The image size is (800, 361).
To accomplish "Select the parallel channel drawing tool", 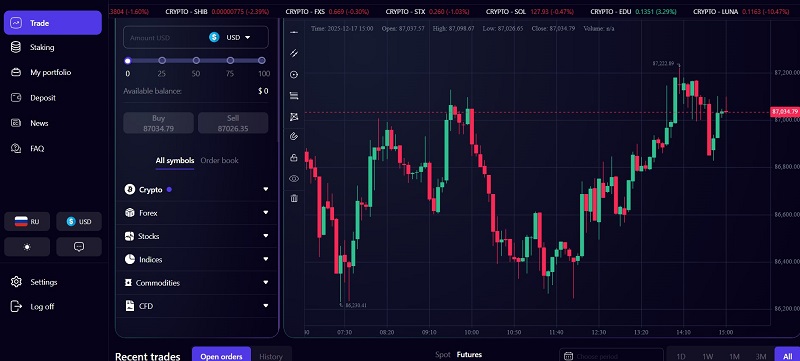I will (x=294, y=53).
